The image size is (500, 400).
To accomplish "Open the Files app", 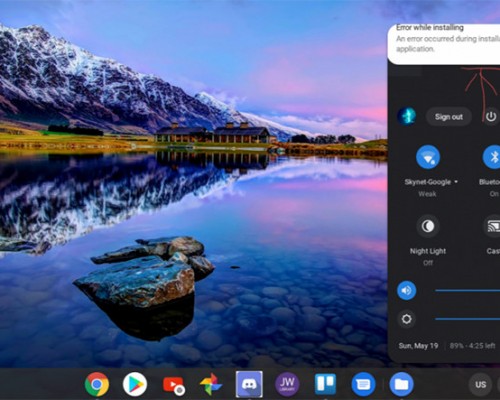I will coord(401,384).
